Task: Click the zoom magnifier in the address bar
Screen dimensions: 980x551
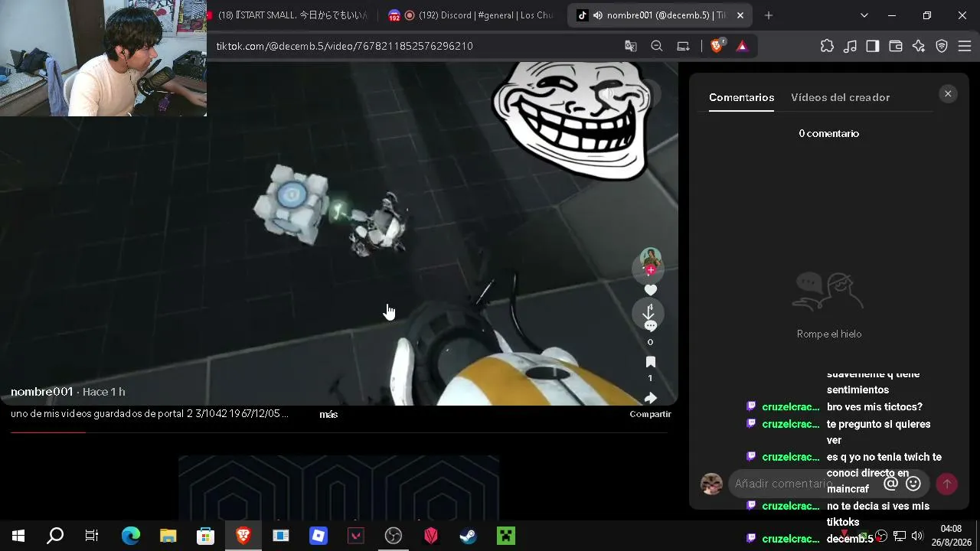Action: (x=657, y=46)
